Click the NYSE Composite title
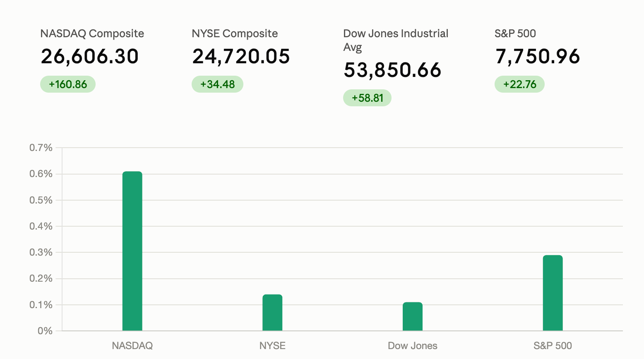 point(235,34)
